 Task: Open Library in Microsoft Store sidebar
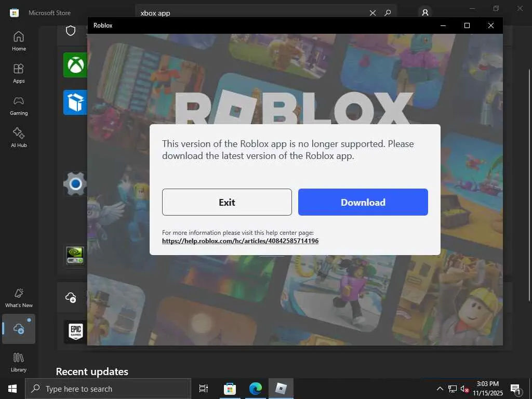(x=19, y=362)
